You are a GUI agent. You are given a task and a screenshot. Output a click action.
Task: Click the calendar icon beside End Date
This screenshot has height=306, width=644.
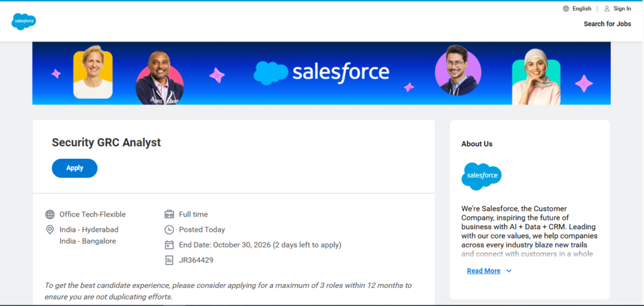click(169, 245)
